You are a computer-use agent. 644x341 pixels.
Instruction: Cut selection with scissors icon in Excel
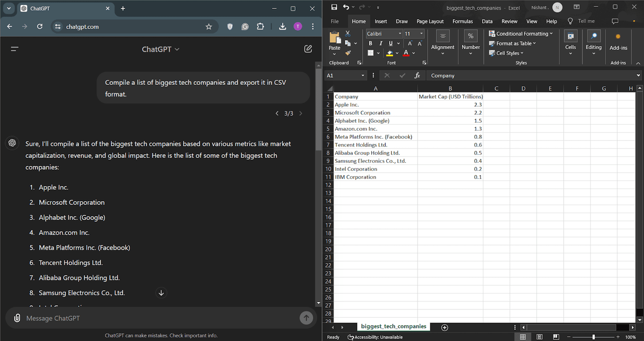(348, 34)
